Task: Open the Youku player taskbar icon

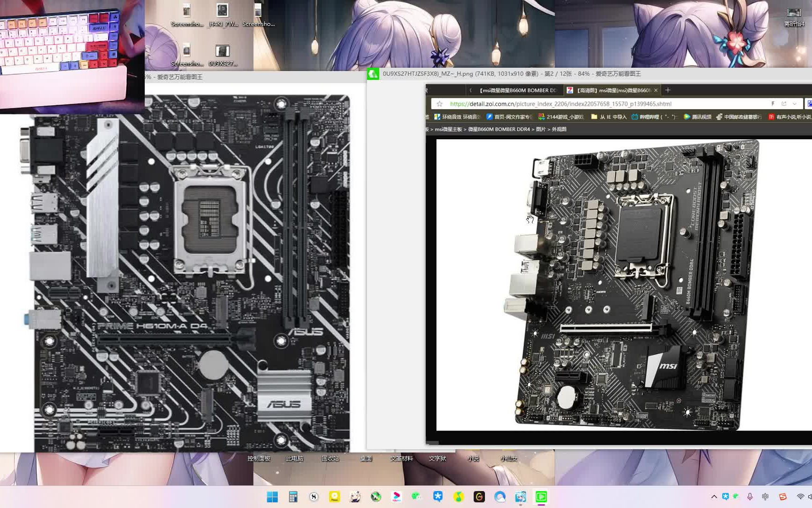Action: click(x=396, y=497)
